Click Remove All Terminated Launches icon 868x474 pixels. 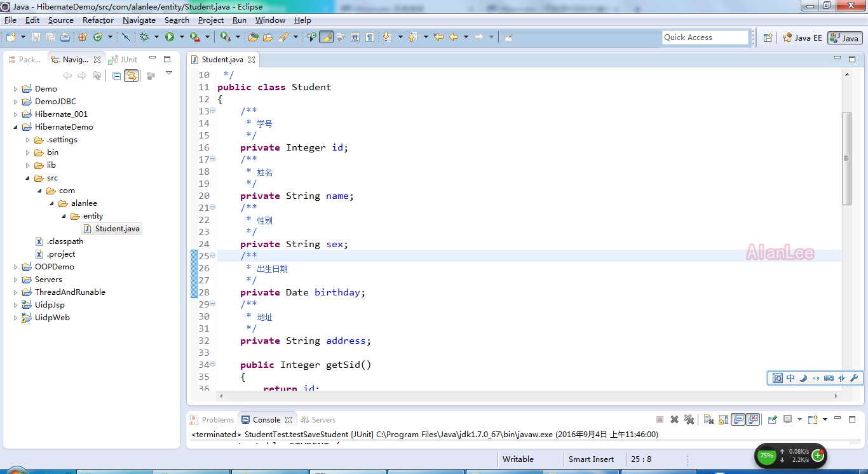(x=689, y=419)
